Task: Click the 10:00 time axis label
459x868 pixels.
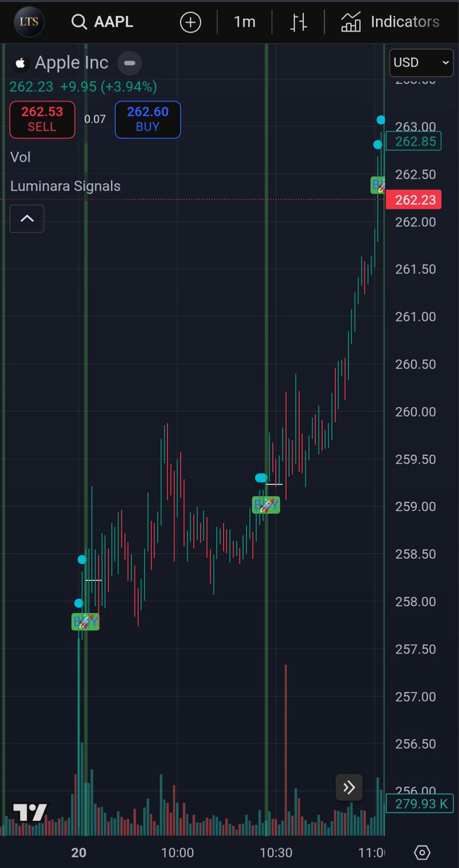Action: coord(177,852)
